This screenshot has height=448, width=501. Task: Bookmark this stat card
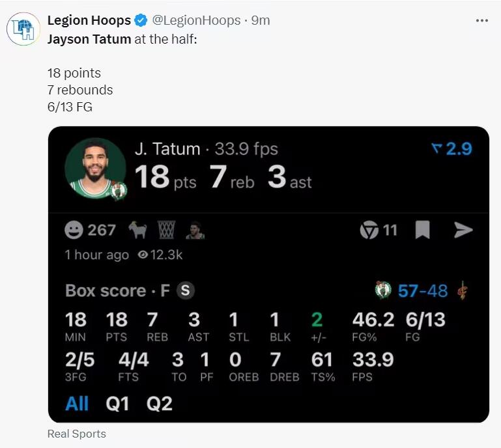[423, 230]
